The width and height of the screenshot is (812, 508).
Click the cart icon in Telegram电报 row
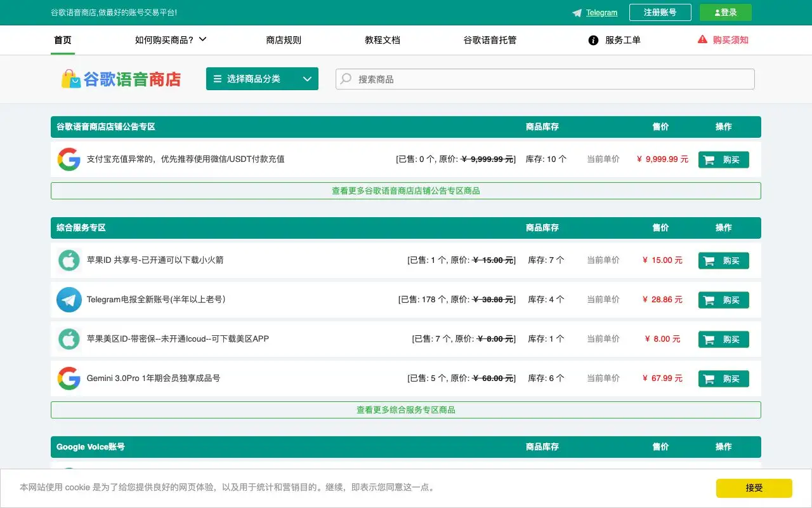pos(709,300)
